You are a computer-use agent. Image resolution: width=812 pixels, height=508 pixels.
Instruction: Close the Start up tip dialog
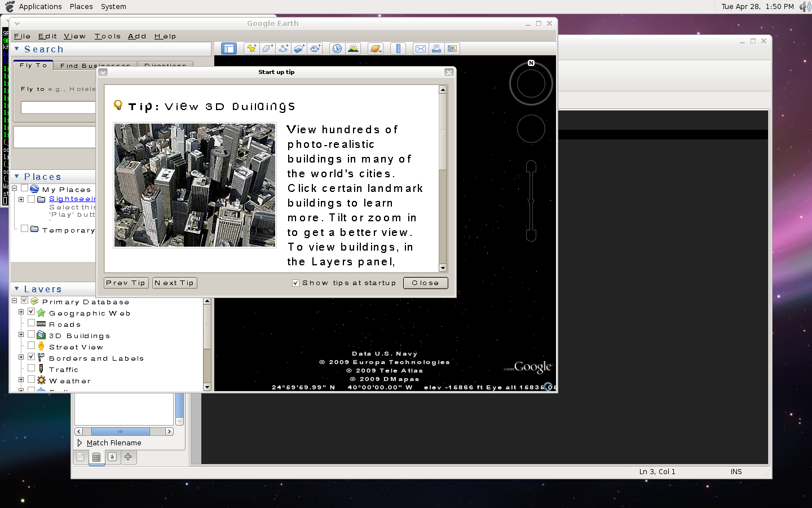tap(425, 283)
